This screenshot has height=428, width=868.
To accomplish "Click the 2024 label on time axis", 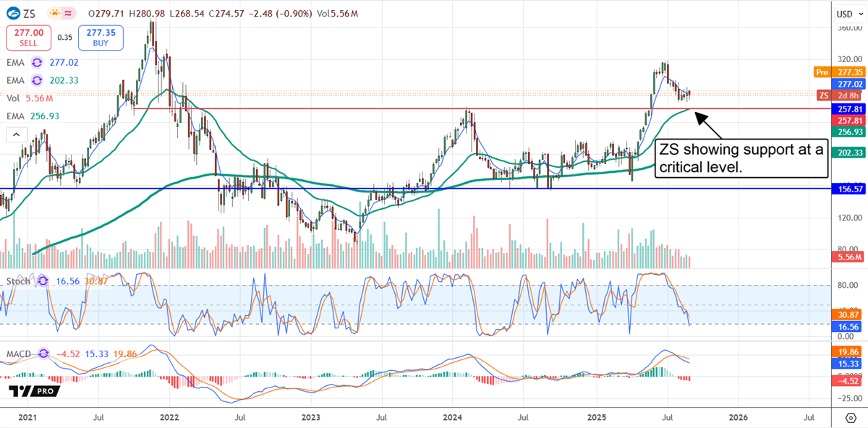I will [453, 417].
